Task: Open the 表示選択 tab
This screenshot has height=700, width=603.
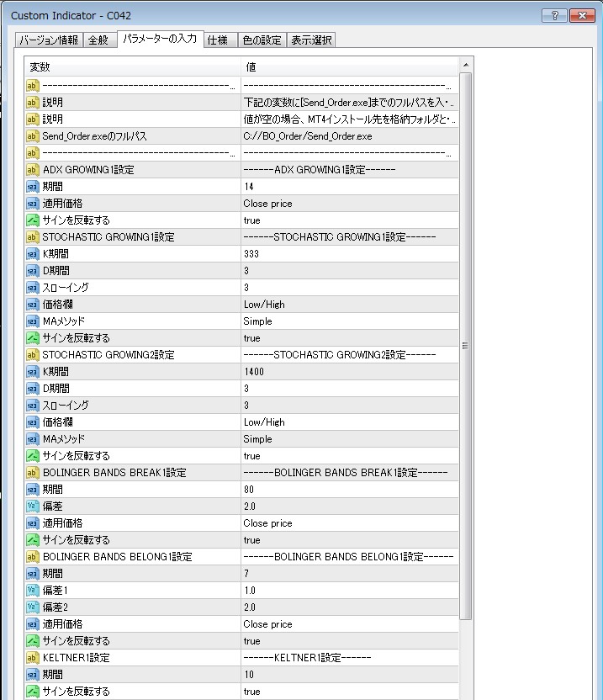Action: 311,40
